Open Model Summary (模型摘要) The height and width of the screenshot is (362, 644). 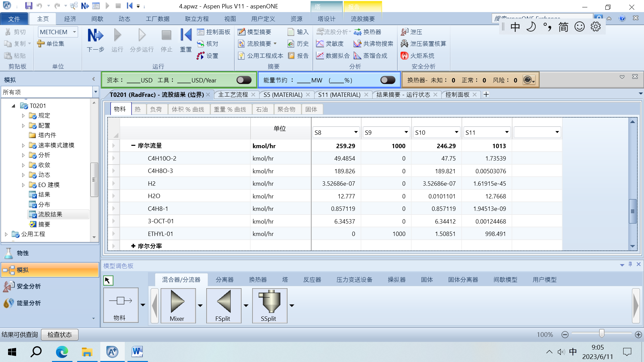coord(255,32)
